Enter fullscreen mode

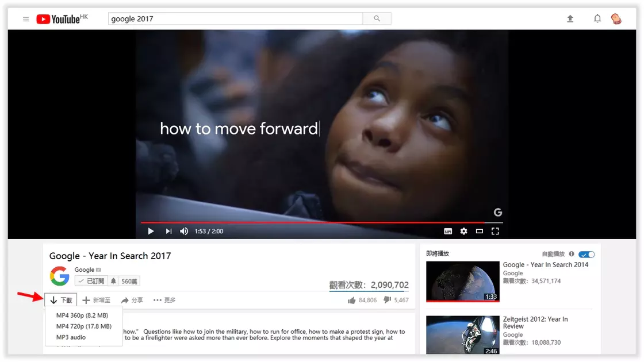click(x=495, y=231)
